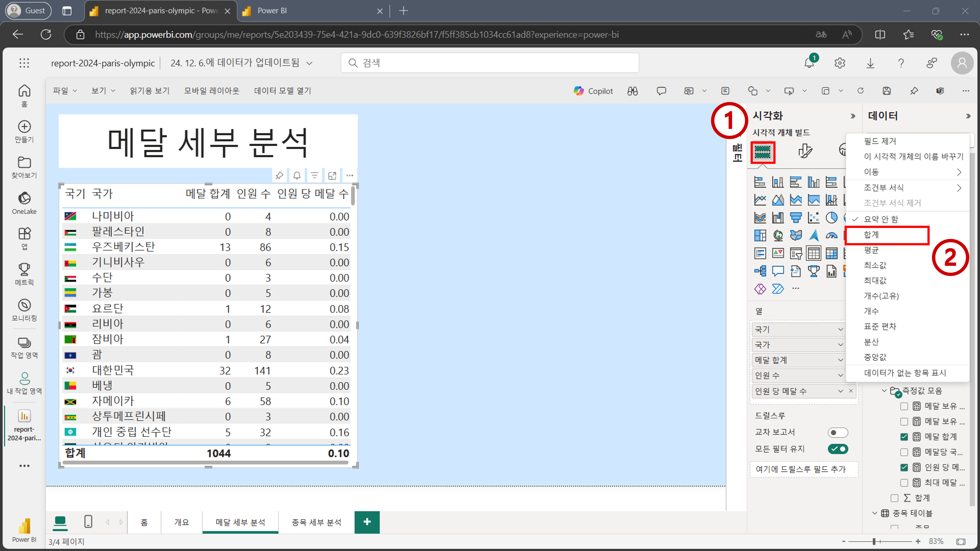980x551 pixels.
Task: Check the first 메달 보유 measure checkbox
Action: 904,407
